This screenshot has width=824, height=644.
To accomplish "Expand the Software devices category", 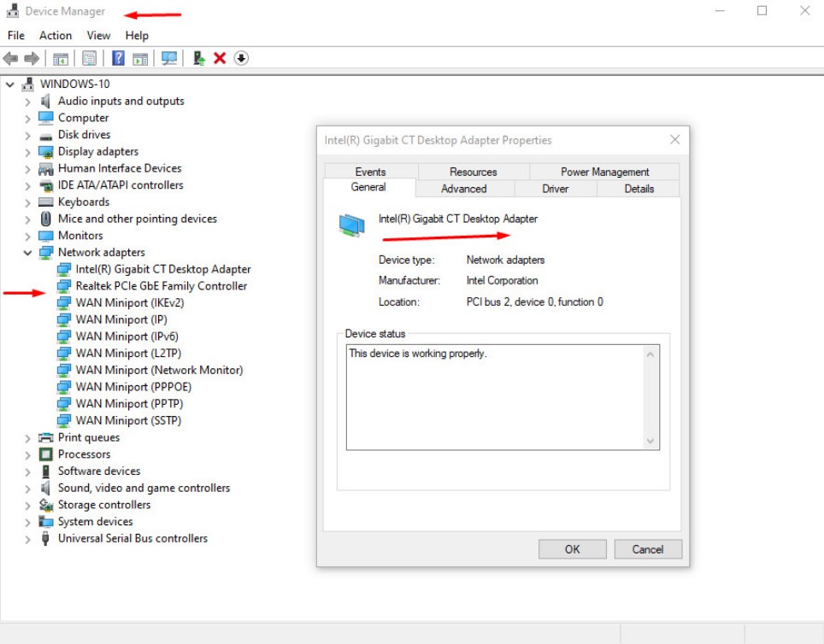I will coord(27,471).
